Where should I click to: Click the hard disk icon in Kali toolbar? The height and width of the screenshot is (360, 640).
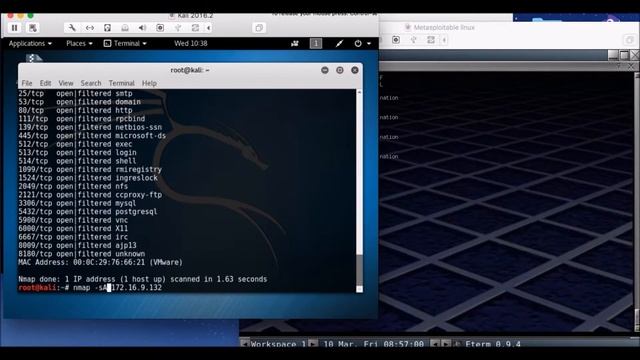pos(107,28)
